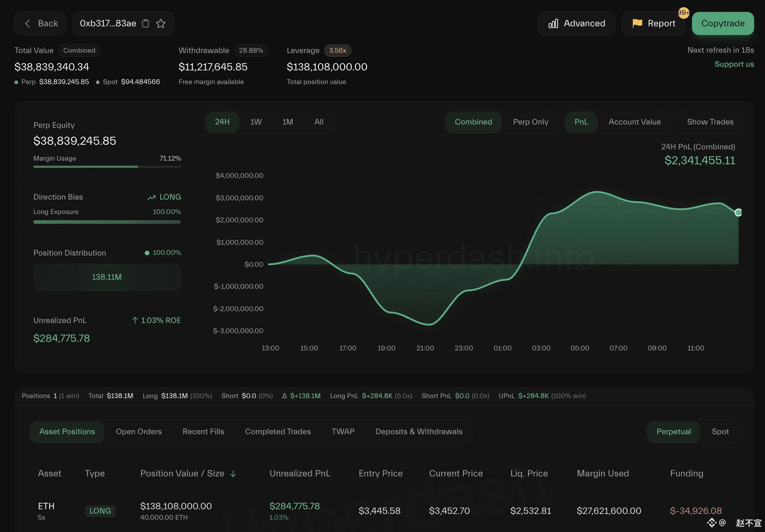Click the Margin Usage progress bar

coord(107,167)
